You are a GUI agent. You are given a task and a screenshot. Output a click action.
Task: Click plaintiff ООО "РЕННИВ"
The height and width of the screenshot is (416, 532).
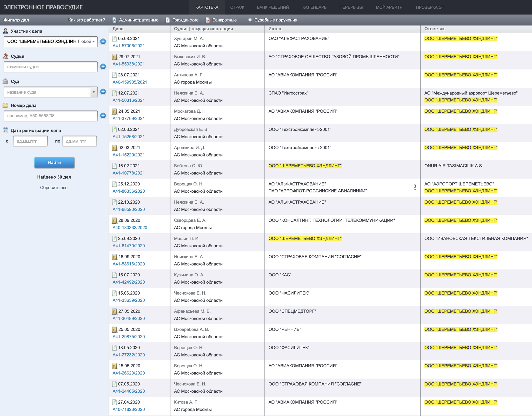pyautogui.click(x=285, y=329)
